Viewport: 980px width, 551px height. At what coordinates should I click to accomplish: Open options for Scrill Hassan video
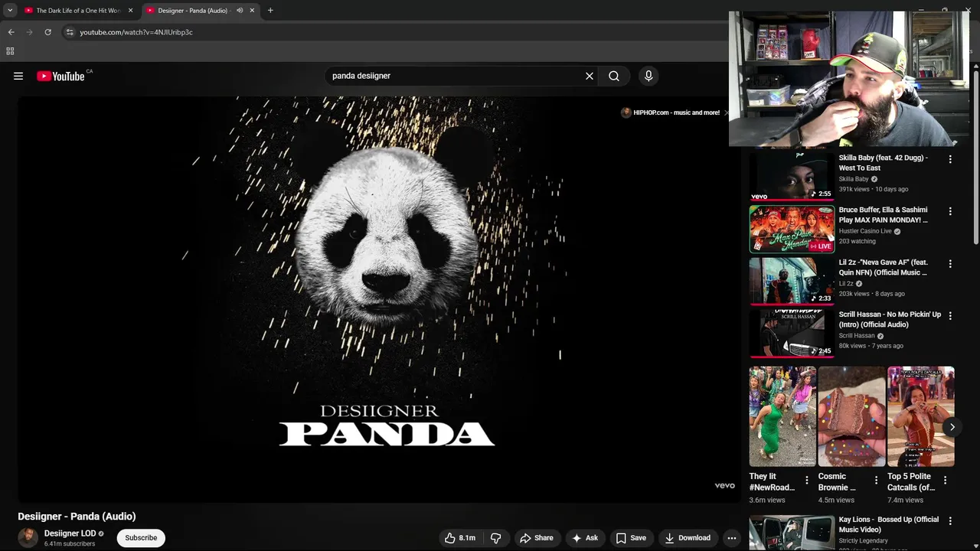[x=950, y=315]
